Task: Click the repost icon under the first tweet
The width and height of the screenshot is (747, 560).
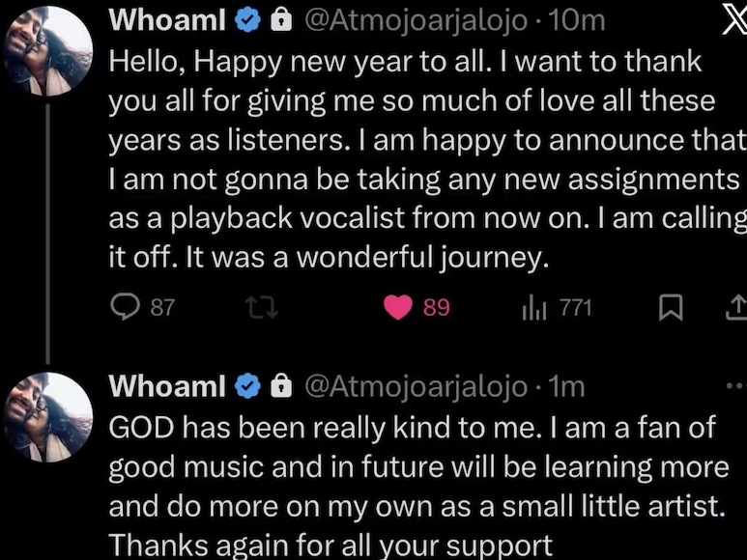Action: [261, 308]
